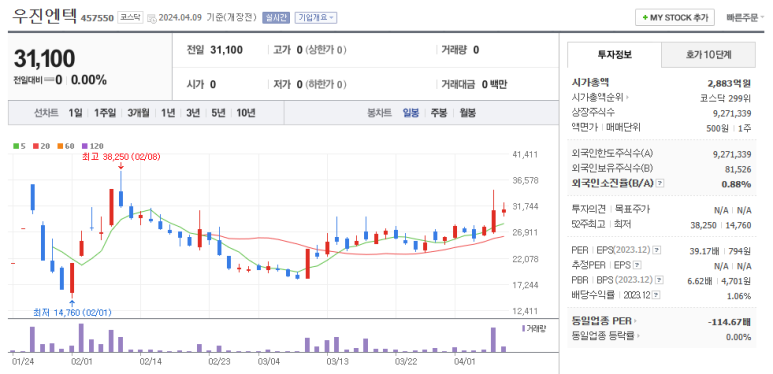Click the purple 120-day moving average legend swatch

pos(84,146)
